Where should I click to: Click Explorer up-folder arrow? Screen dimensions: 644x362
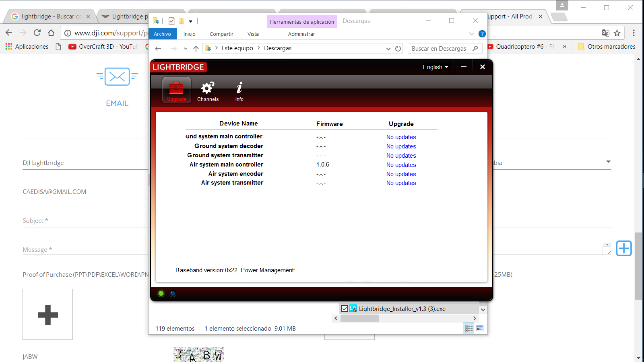(196, 49)
